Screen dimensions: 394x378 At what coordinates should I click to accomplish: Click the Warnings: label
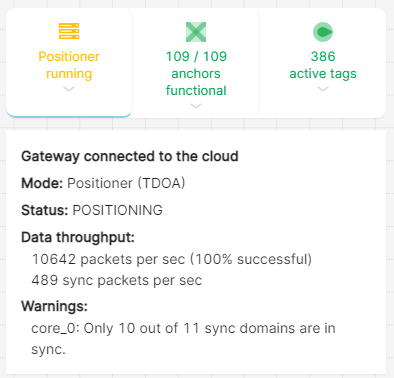click(54, 306)
